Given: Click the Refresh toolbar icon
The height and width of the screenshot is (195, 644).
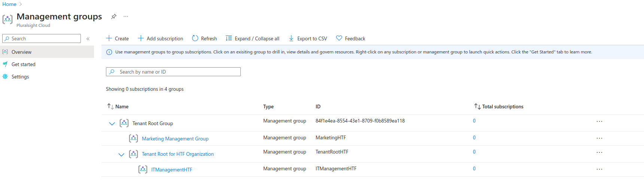Looking at the screenshot, I should (195, 38).
